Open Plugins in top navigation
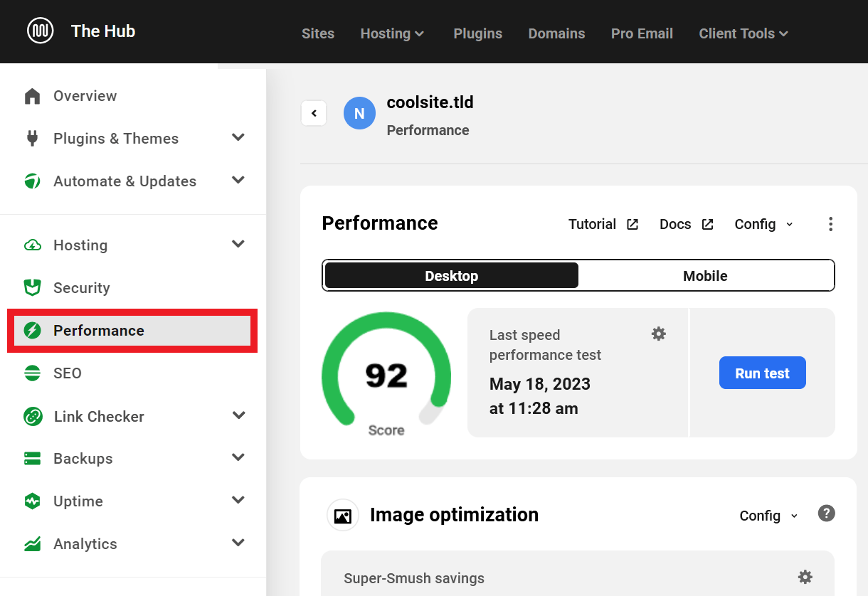 478,33
